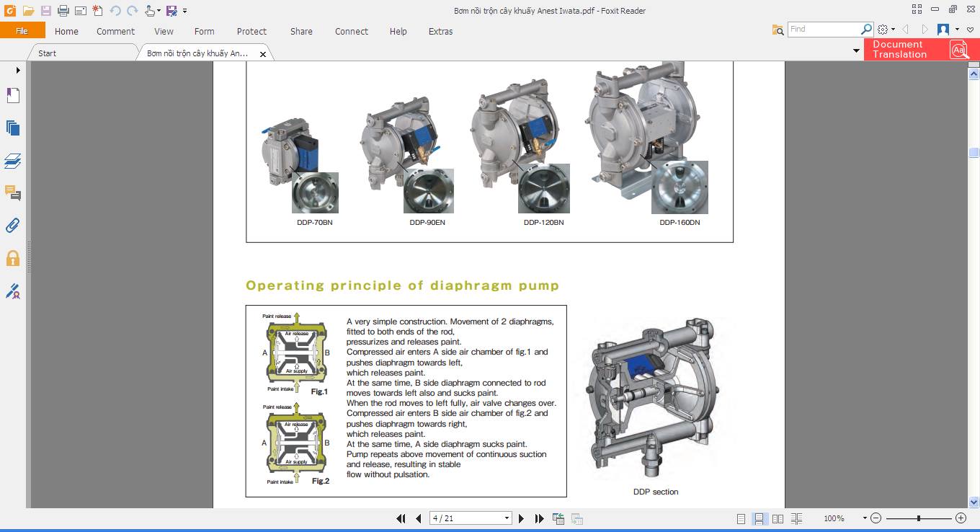Redo the last action
Screen dimensions: 980x532
[x=132, y=10]
